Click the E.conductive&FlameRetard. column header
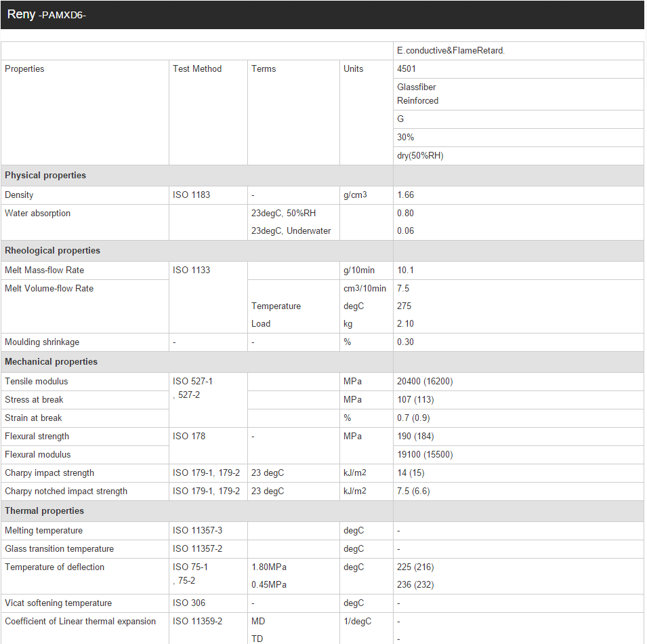 [451, 51]
